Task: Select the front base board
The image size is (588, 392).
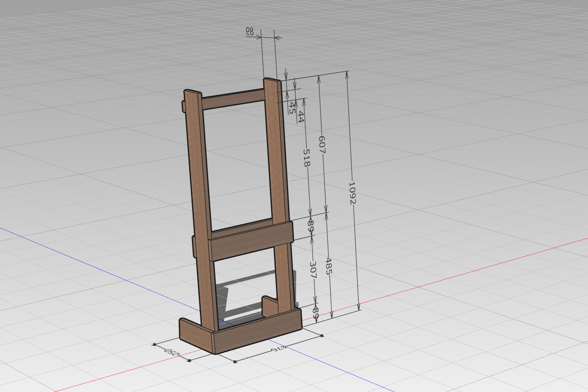Action: coord(257,331)
